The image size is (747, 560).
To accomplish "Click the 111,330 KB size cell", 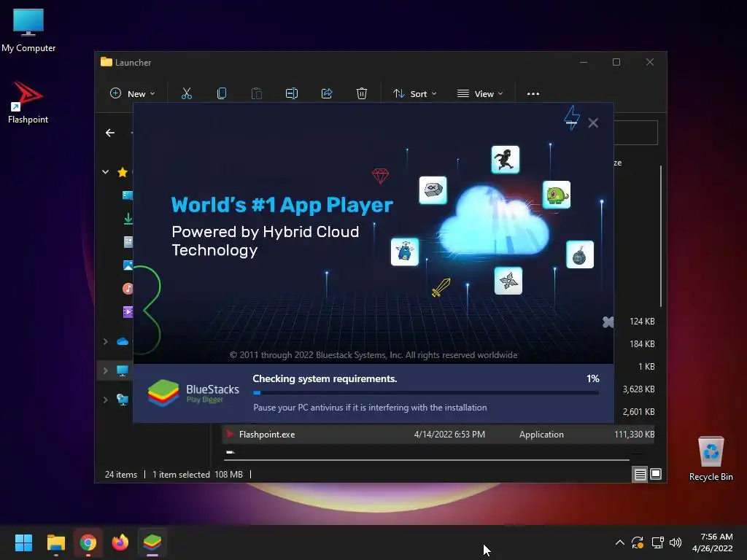I will (634, 435).
